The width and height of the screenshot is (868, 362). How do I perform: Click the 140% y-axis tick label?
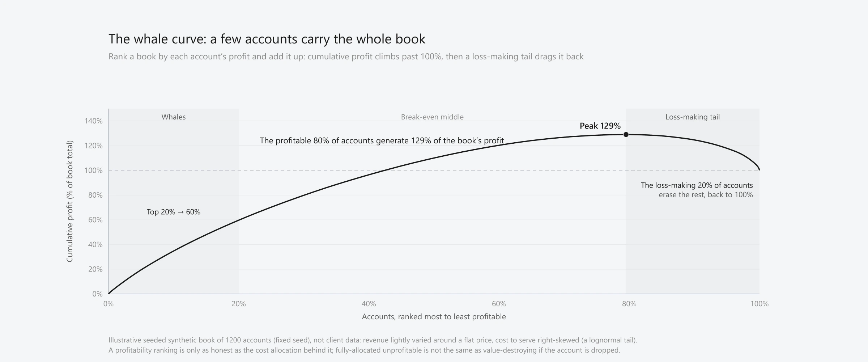coord(94,121)
